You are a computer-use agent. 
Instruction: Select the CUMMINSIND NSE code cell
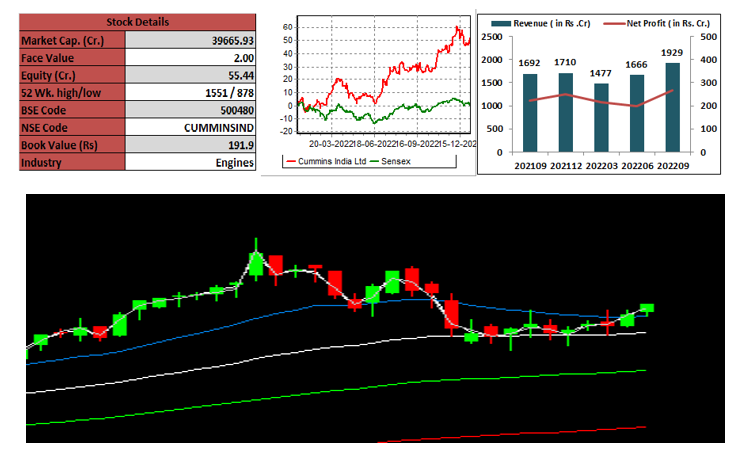click(x=190, y=127)
